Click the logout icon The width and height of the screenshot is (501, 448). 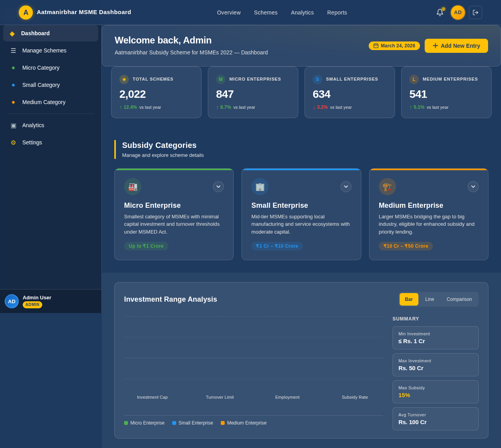[475, 12]
